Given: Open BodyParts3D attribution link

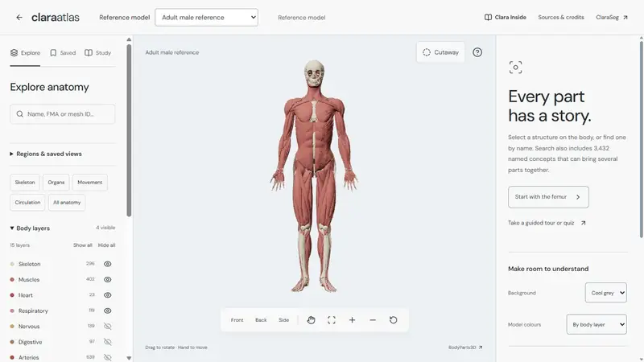Looking at the screenshot, I should 465,348.
